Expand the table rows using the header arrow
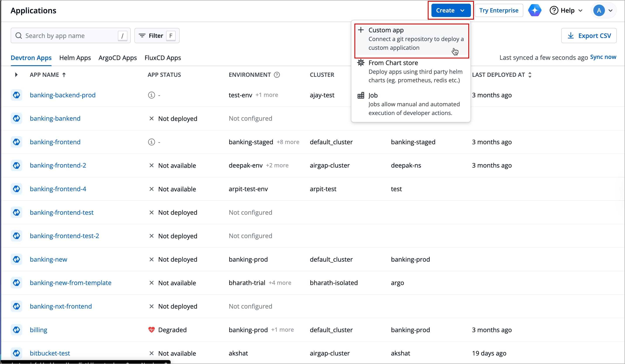The image size is (625, 364). tap(16, 75)
